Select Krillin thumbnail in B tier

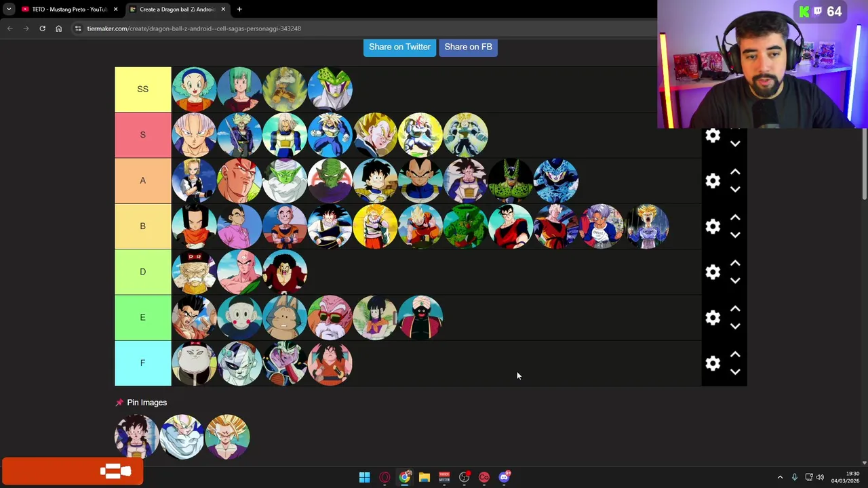285,226
